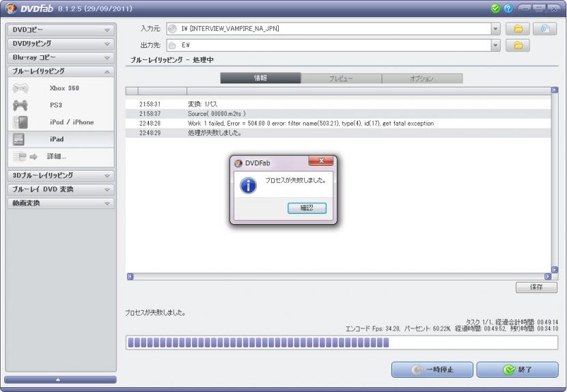Select the Work 1 failed error log row
The height and width of the screenshot is (392, 567).
coord(338,124)
